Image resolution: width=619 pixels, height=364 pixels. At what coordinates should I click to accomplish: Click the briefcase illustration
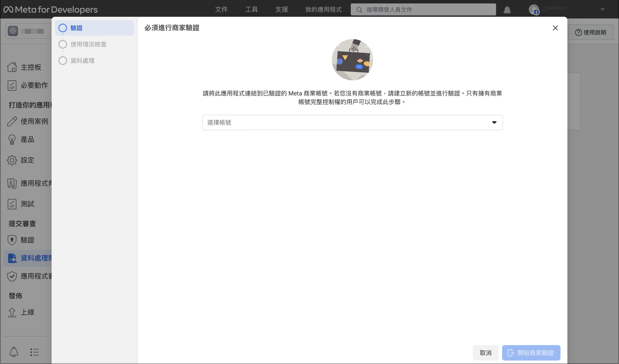pos(352,60)
